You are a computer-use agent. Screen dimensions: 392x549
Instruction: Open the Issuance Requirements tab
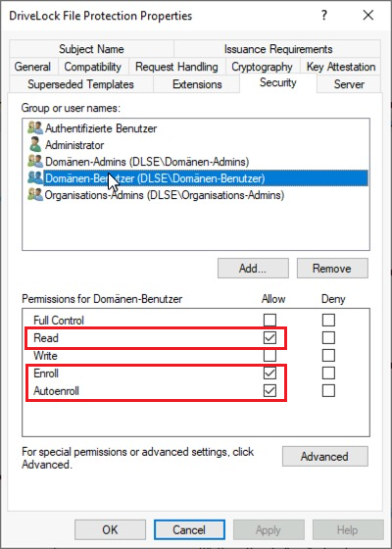[x=278, y=49]
